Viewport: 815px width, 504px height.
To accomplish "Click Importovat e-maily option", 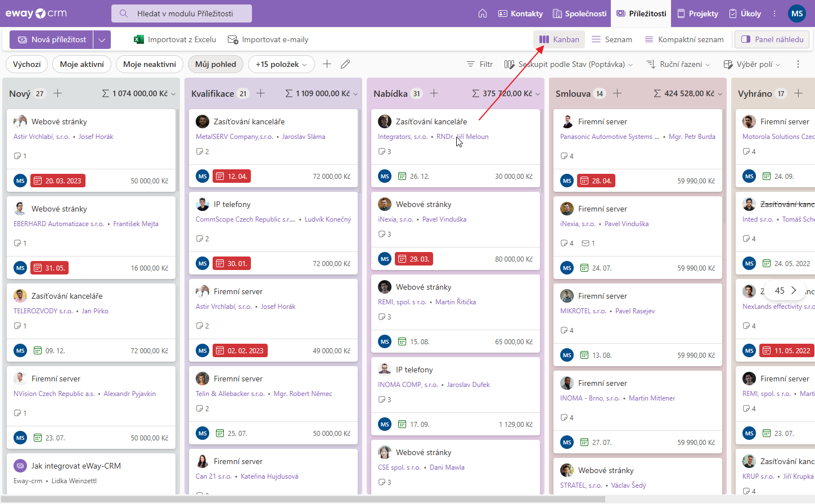I will [268, 39].
